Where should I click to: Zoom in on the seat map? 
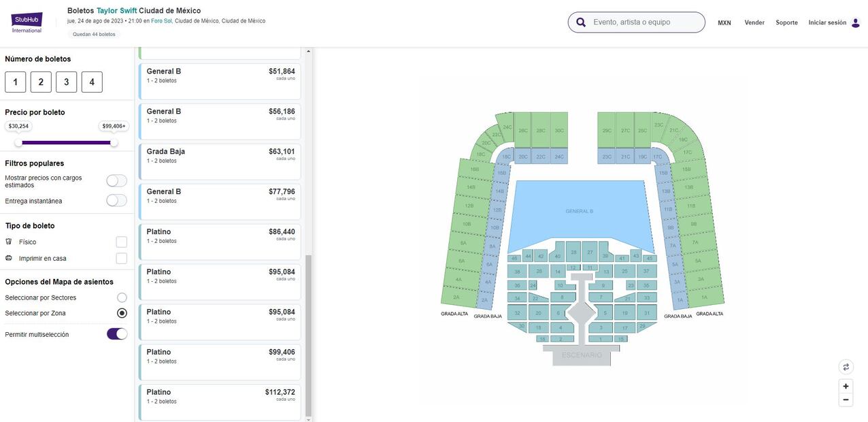pyautogui.click(x=846, y=386)
